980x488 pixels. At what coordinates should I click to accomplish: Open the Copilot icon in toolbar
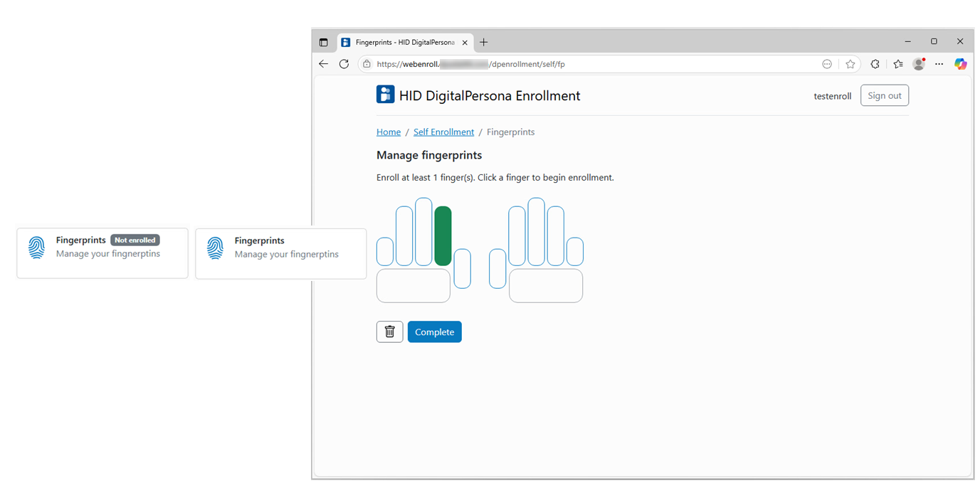pyautogui.click(x=961, y=64)
